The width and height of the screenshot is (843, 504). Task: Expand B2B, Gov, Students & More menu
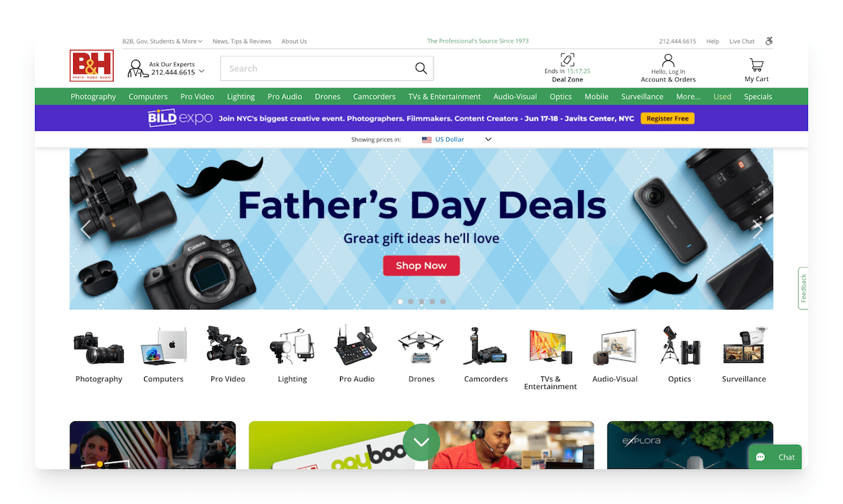tap(162, 41)
